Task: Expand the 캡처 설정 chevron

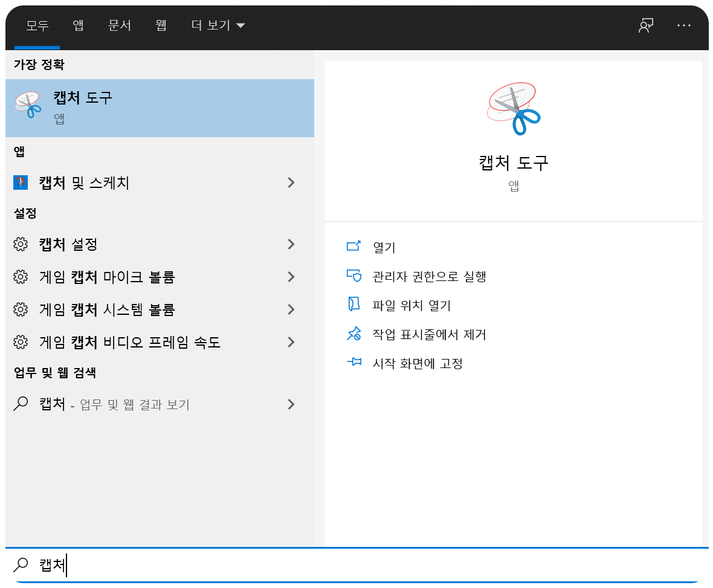Action: coord(291,244)
